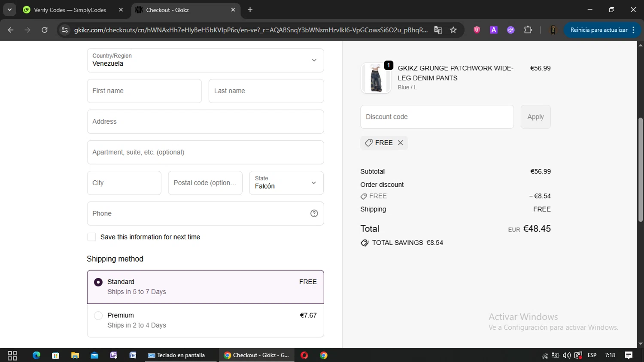Bookmark this page with the star icon

pyautogui.click(x=453, y=30)
